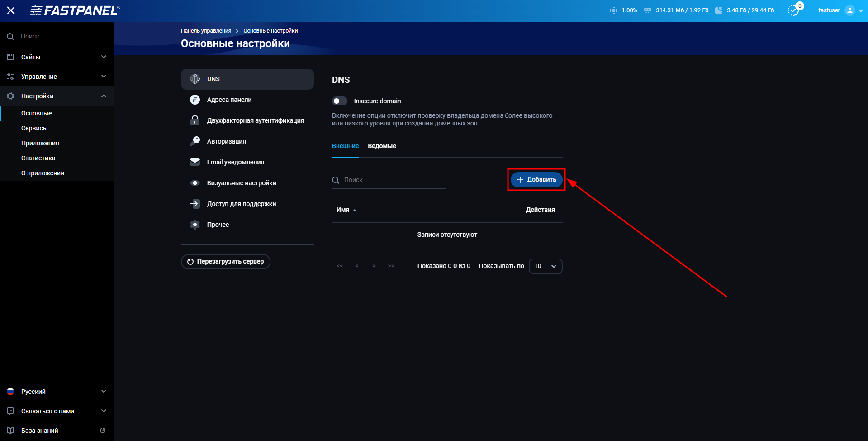Click the notifications bell in the top bar
The image size is (868, 441).
794,10
